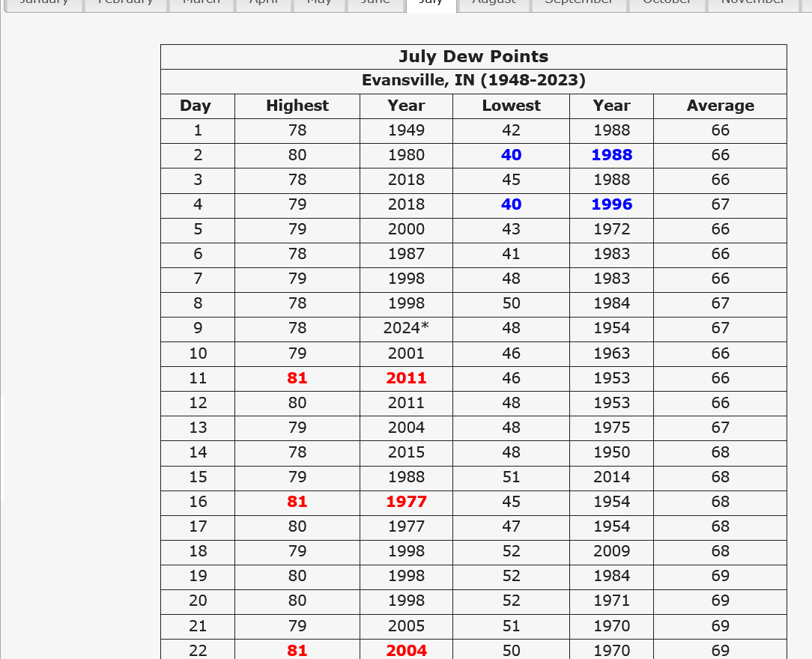Select the year 1975 in the day 13 row

point(611,428)
